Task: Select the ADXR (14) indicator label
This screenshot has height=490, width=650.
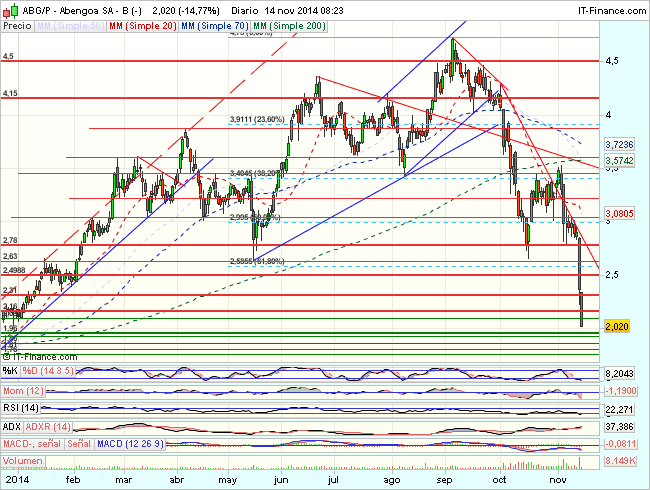Action: (x=48, y=427)
